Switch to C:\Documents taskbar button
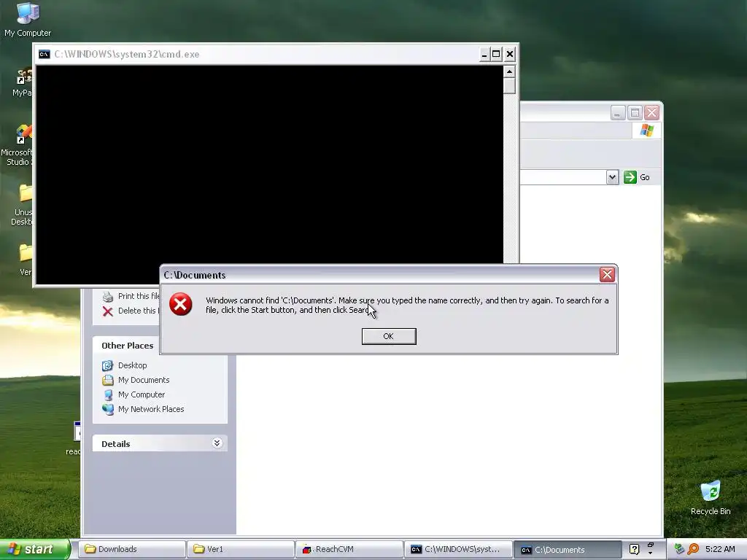Screen dimensions: 747x560 point(567,550)
